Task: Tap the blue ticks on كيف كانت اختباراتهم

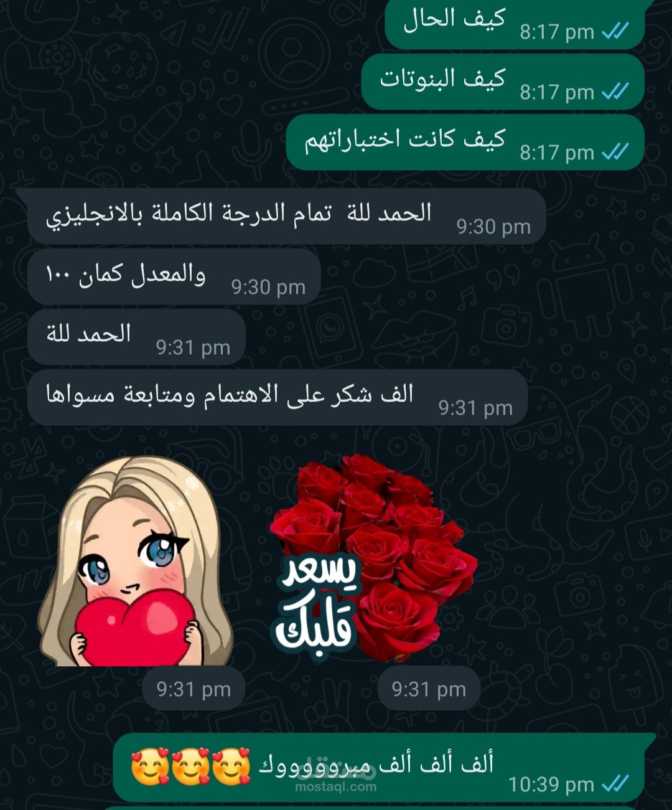Action: [615, 152]
